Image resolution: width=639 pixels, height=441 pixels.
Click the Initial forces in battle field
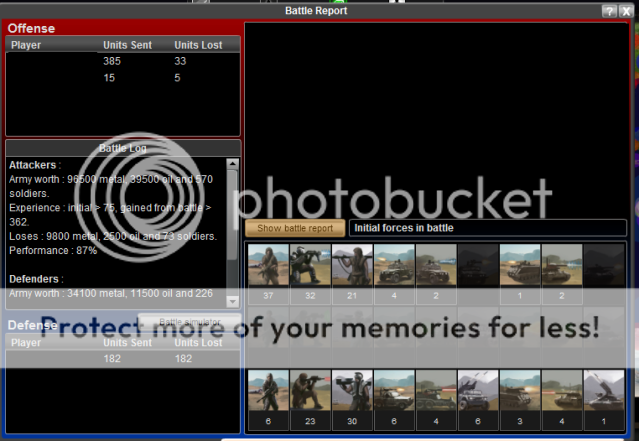tap(488, 228)
